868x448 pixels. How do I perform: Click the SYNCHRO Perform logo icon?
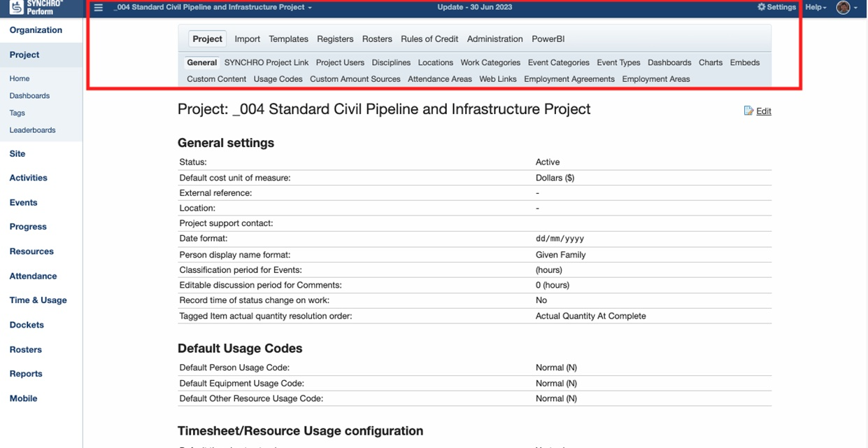[x=17, y=7]
